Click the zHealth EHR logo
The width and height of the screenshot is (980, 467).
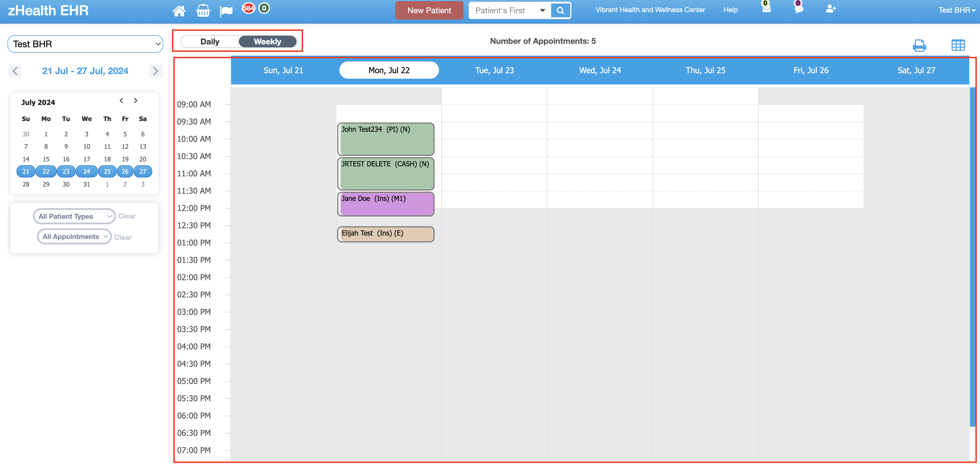pyautogui.click(x=48, y=11)
